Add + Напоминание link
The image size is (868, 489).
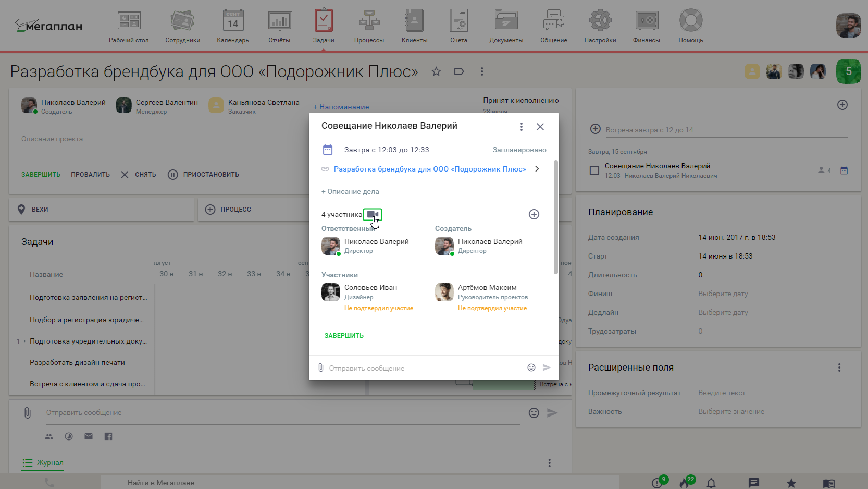(341, 107)
